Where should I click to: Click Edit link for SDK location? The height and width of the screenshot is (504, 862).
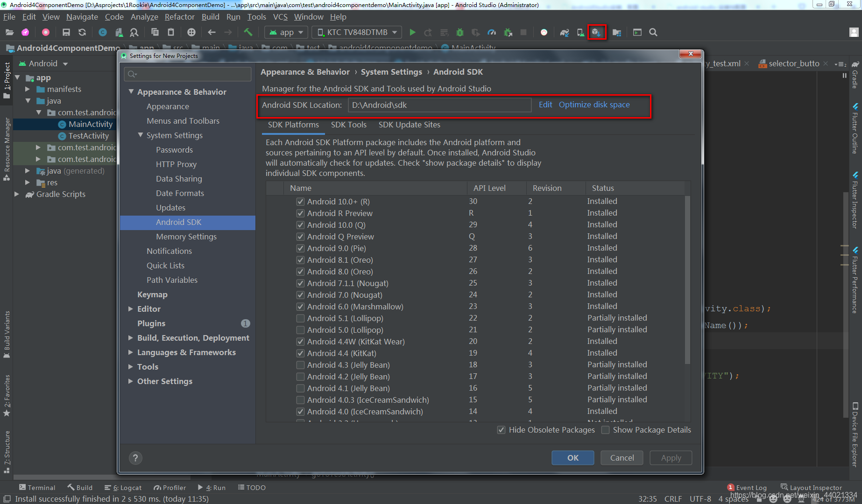tap(545, 105)
